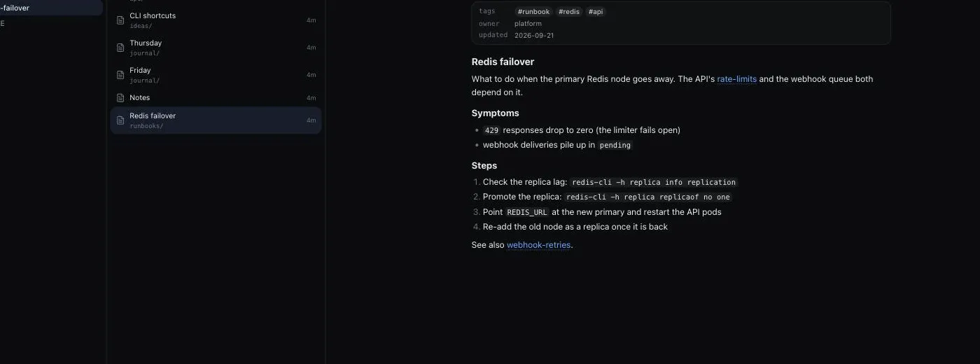Click the runbooks/ folder path label

click(146, 126)
